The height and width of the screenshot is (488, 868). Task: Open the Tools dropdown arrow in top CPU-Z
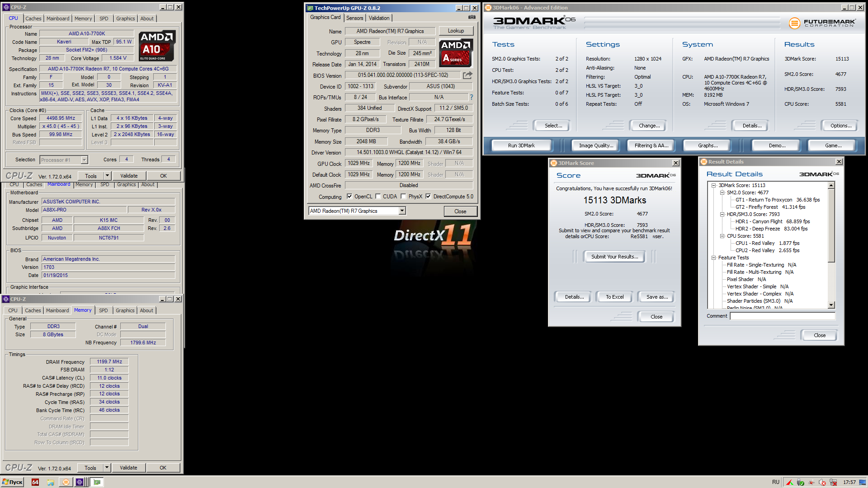point(107,176)
